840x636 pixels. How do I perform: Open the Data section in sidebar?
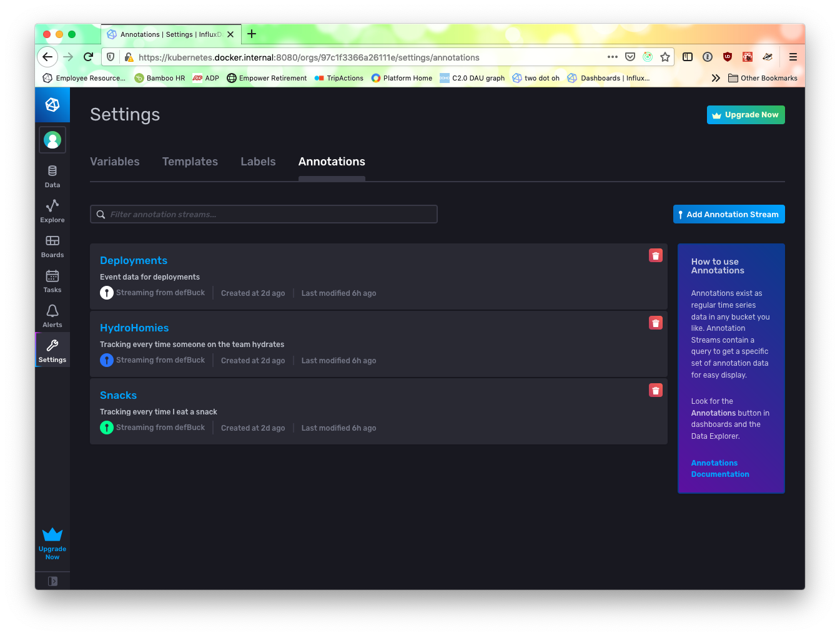coord(52,175)
